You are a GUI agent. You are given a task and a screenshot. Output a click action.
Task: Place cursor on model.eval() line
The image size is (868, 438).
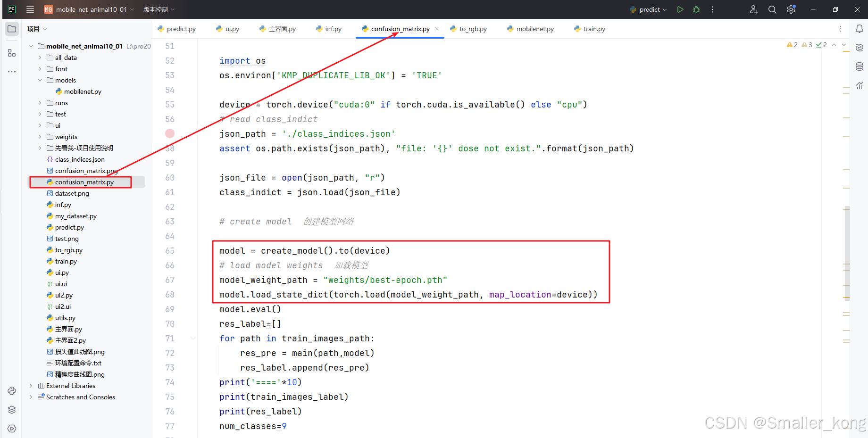coord(250,309)
